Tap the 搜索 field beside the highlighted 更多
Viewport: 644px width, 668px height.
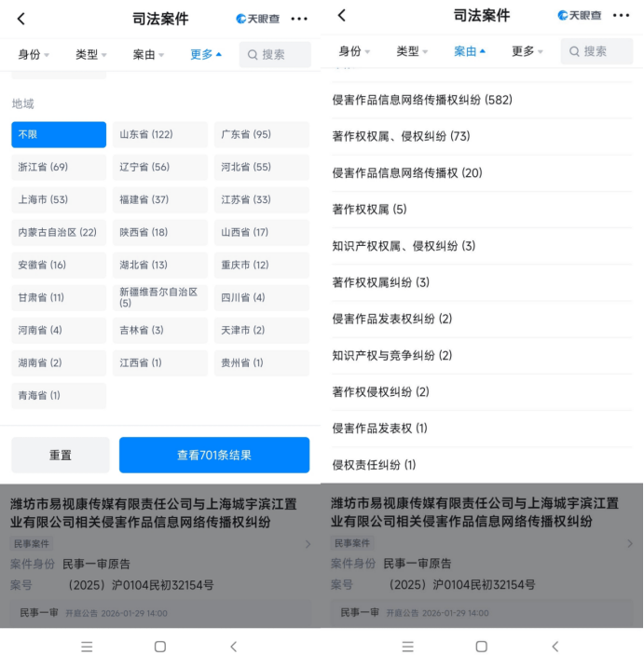[x=275, y=55]
